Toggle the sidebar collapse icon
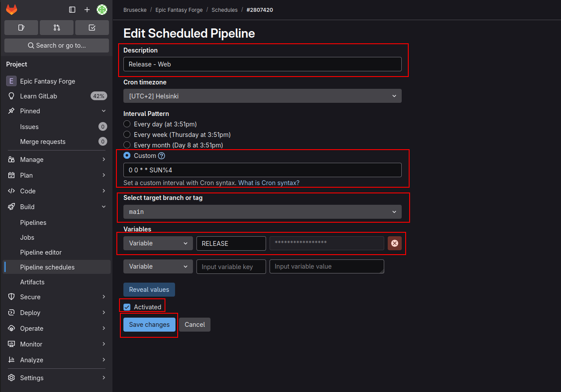The height and width of the screenshot is (392, 561). (x=72, y=10)
